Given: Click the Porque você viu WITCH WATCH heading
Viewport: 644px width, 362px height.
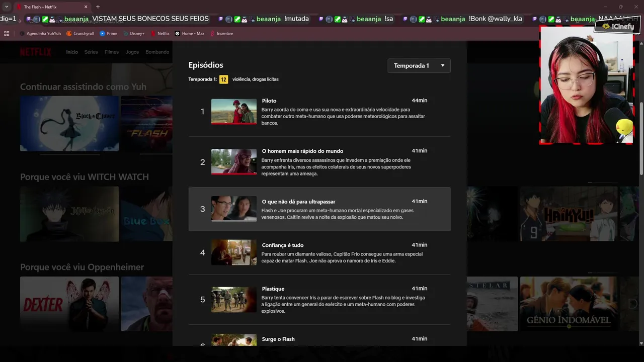Looking at the screenshot, I should pos(85,177).
